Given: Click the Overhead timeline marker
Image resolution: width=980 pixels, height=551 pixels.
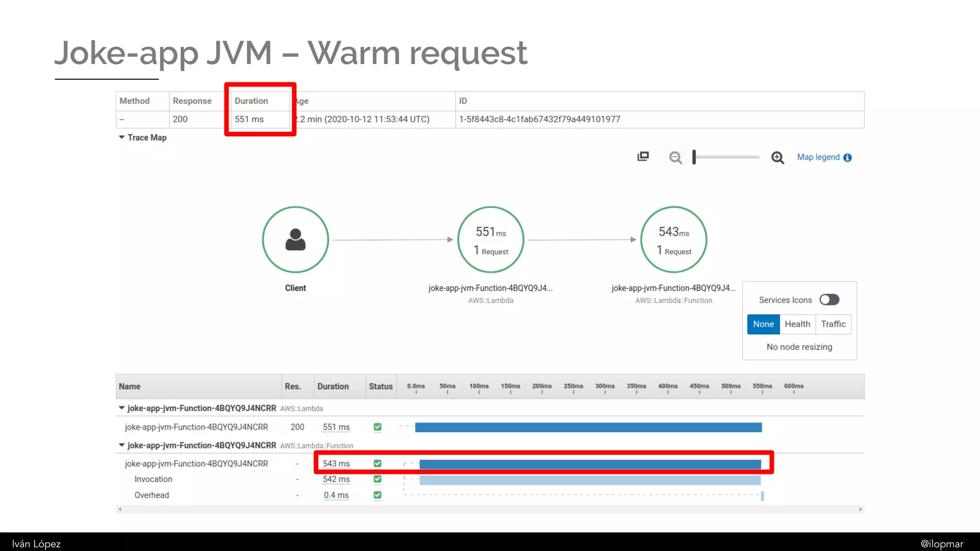Looking at the screenshot, I should coord(762,496).
